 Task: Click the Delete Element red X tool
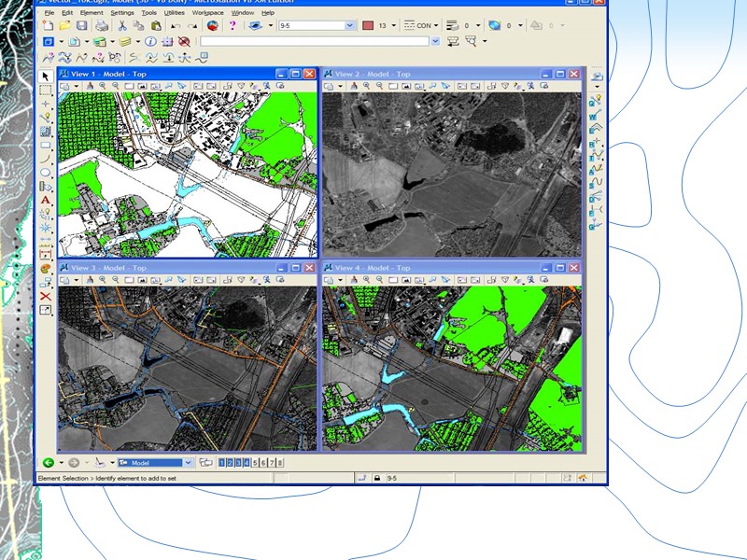(46, 296)
